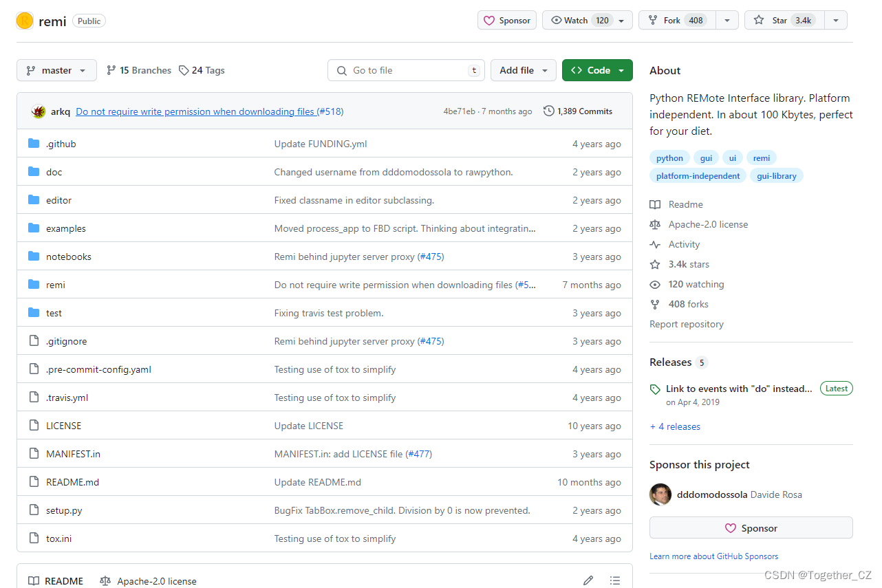Click the tag icon beside latest release

pyautogui.click(x=655, y=389)
